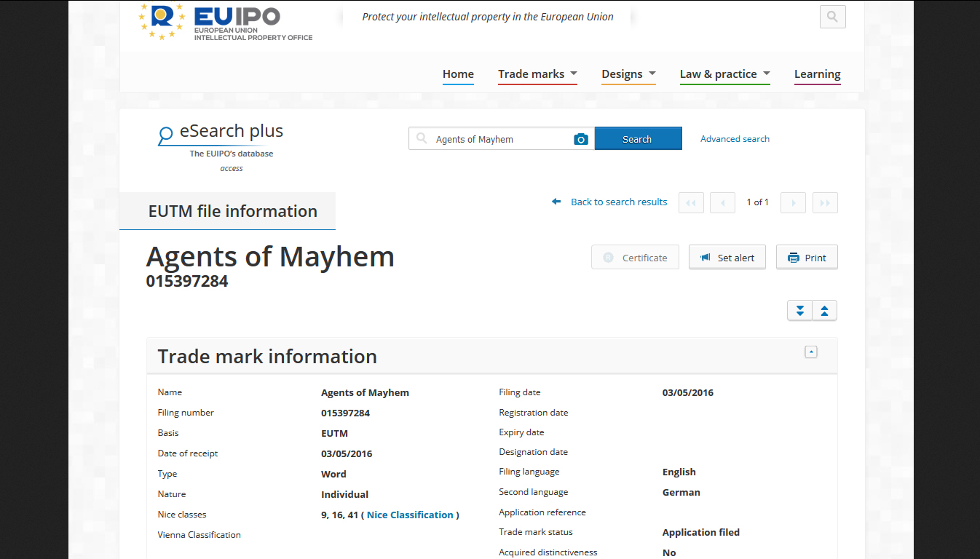980x559 pixels.
Task: Click the Second language value German
Action: point(681,492)
